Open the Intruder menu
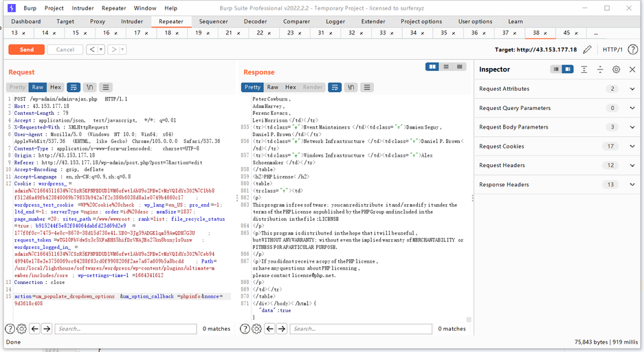644x352 pixels. coord(82,8)
